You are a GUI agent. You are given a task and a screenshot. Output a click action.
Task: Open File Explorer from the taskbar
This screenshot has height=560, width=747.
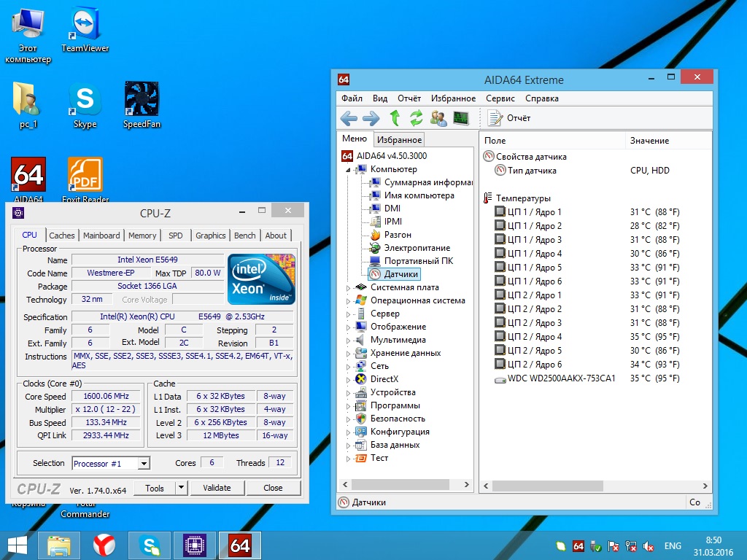tap(58, 546)
